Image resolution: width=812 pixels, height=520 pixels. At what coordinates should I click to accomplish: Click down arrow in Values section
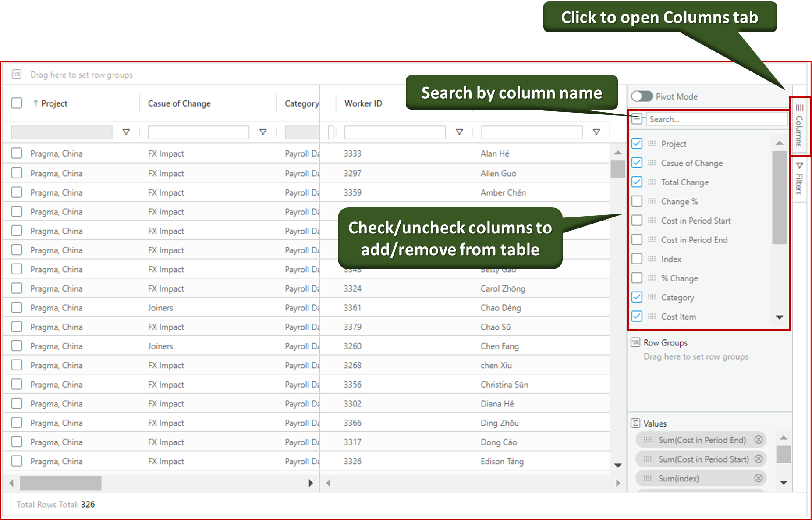tap(784, 482)
